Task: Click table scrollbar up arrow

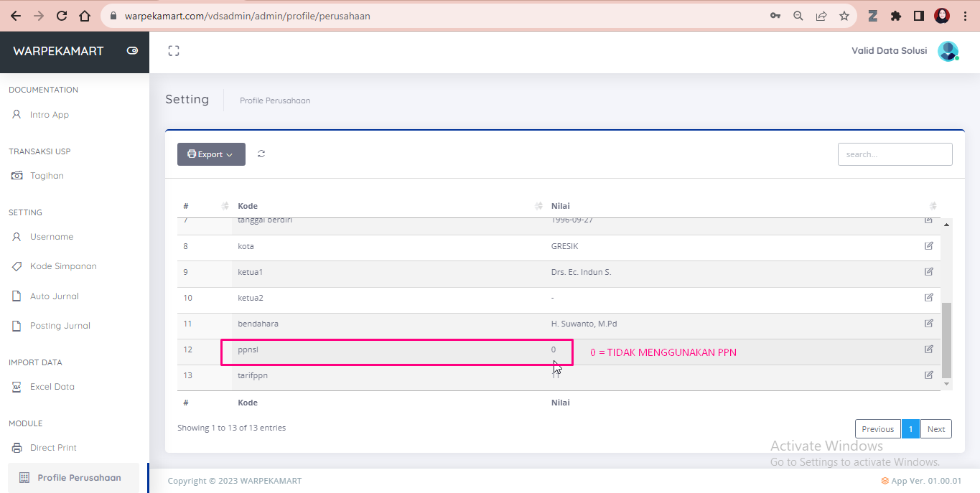Action: 946,225
